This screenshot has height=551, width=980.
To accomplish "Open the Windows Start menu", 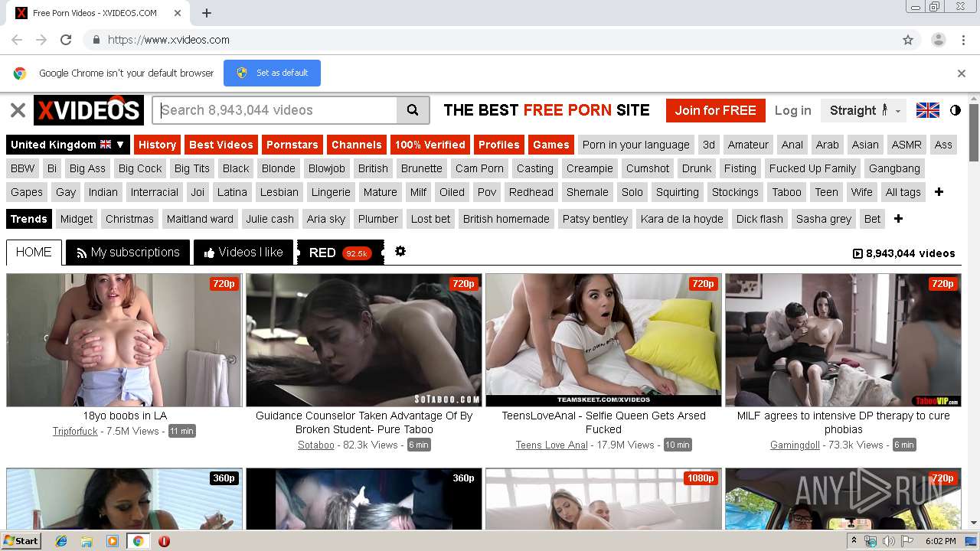I will pos(21,540).
